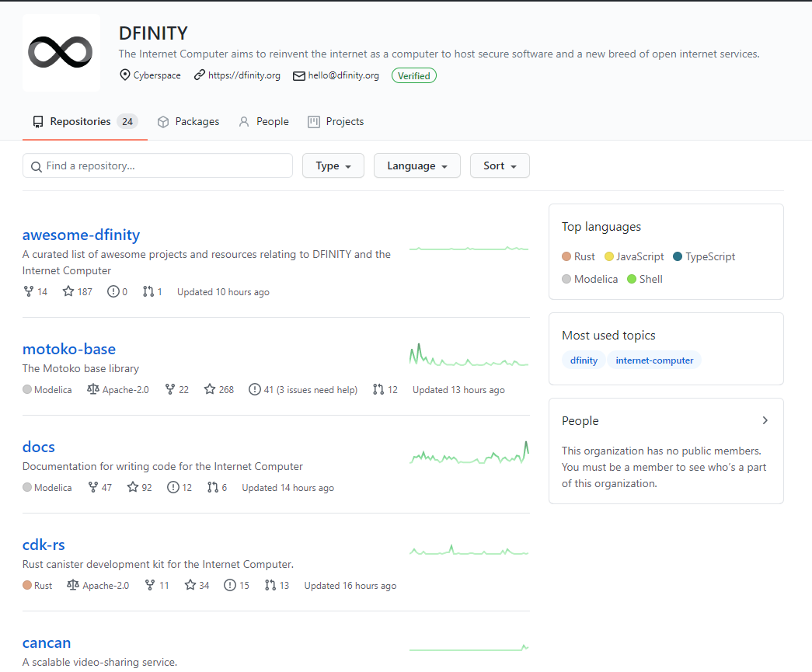Click the search magnifier icon
The width and height of the screenshot is (812, 672).
point(37,167)
